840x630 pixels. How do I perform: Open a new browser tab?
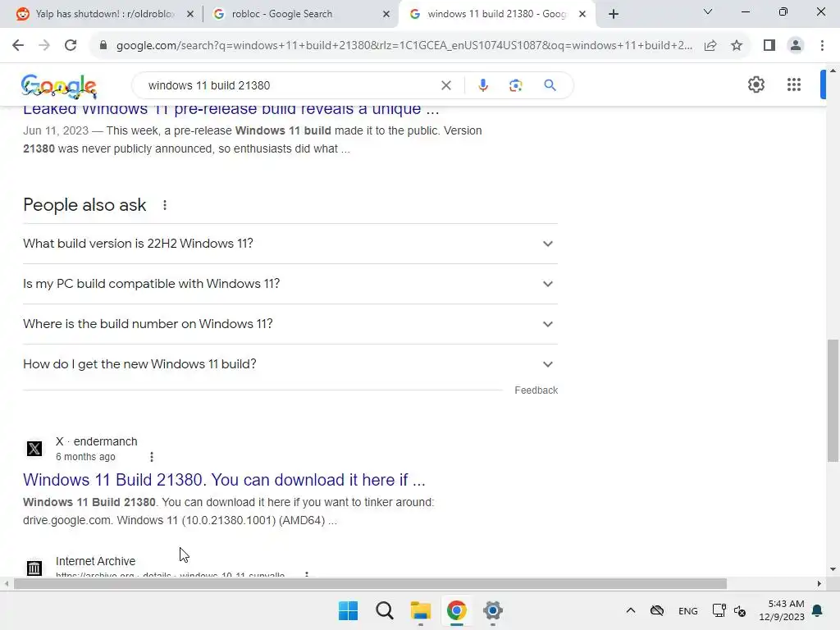coord(614,14)
